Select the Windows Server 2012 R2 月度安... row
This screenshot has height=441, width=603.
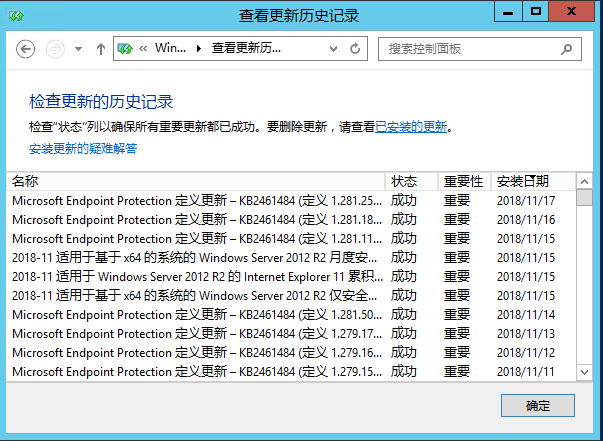(291, 258)
